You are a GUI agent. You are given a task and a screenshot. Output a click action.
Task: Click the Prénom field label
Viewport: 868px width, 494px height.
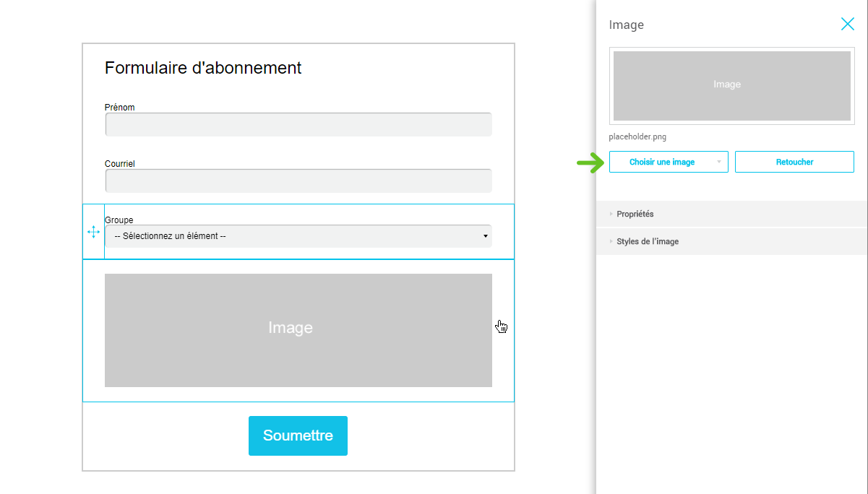pyautogui.click(x=120, y=108)
